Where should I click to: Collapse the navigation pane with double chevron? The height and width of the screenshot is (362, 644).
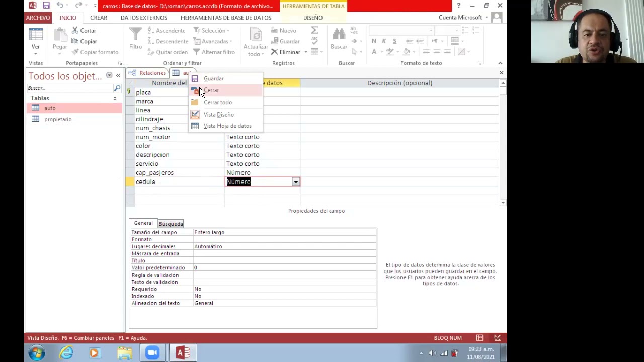(x=118, y=76)
